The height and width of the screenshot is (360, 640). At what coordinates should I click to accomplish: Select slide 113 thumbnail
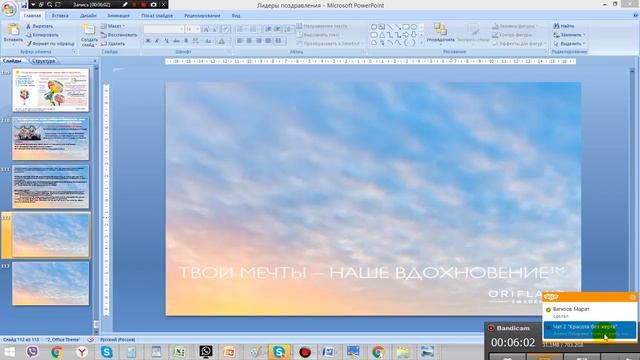tap(51, 284)
